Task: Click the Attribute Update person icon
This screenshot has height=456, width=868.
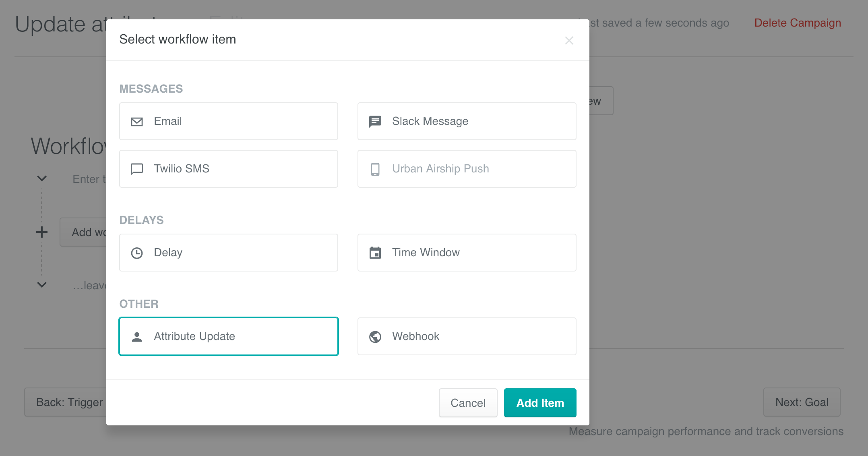Action: click(x=137, y=336)
